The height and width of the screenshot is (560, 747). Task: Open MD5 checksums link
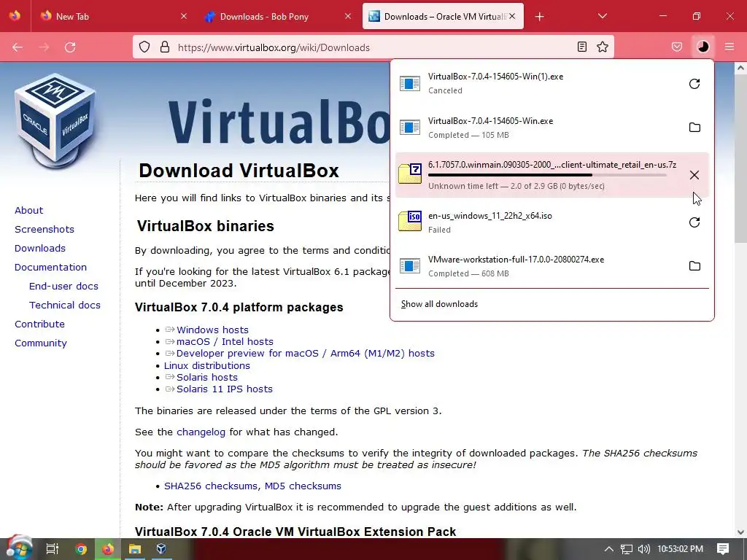(303, 486)
